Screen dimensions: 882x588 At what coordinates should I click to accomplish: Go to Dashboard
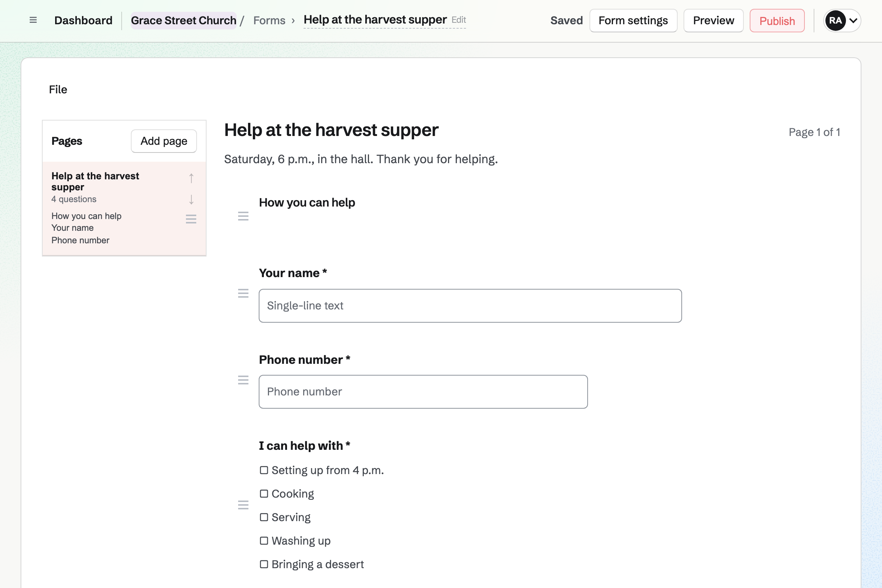point(83,20)
